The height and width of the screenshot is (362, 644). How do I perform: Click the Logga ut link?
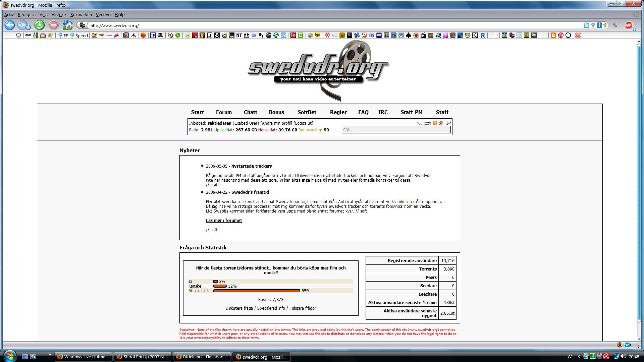(x=303, y=123)
